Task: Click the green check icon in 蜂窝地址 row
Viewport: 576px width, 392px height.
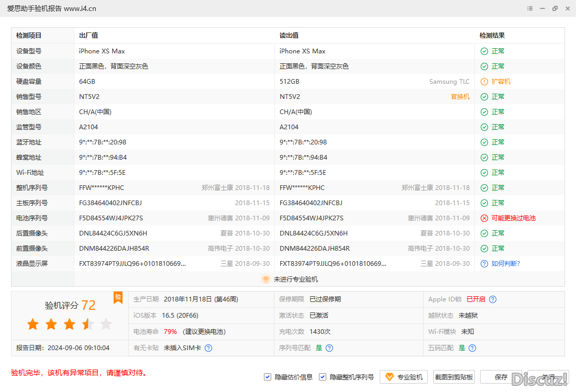Action: [x=484, y=158]
